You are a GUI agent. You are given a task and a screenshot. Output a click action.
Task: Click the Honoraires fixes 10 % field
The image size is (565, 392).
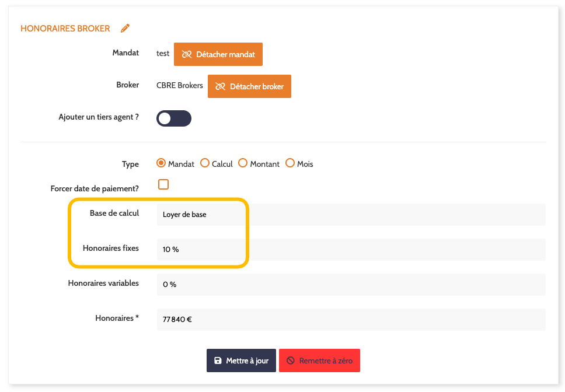click(350, 249)
